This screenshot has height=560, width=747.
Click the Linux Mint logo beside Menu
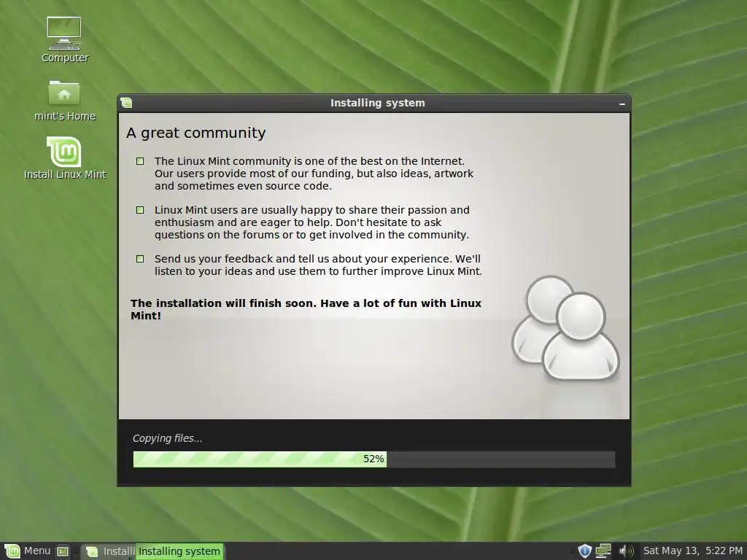(x=12, y=551)
